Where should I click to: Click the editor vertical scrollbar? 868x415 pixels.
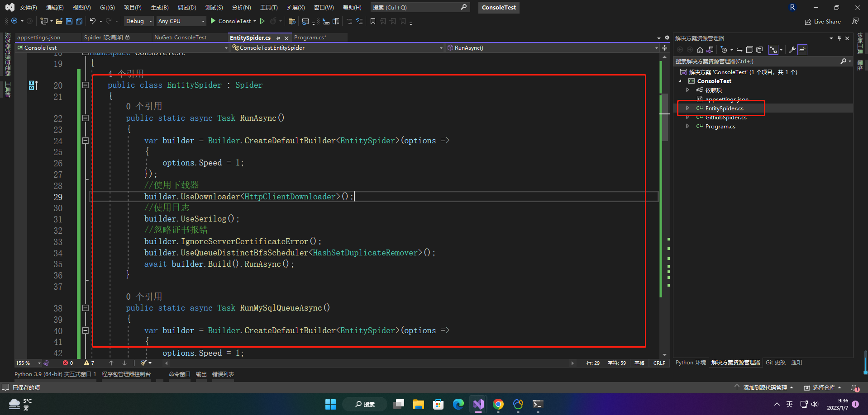pyautogui.click(x=664, y=206)
